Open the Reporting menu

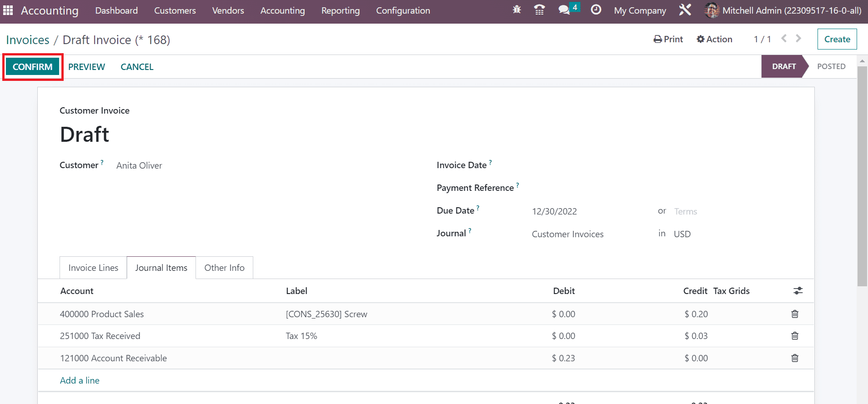pyautogui.click(x=340, y=10)
